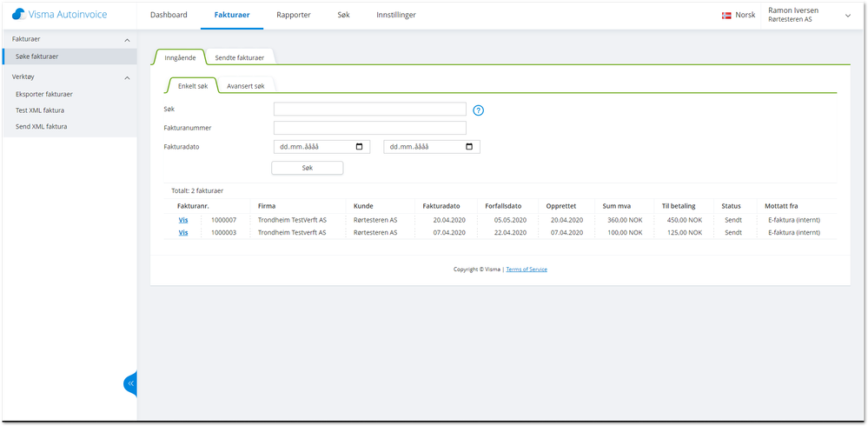Click 125,00 NOK amount cell
The image size is (868, 426).
(x=686, y=233)
